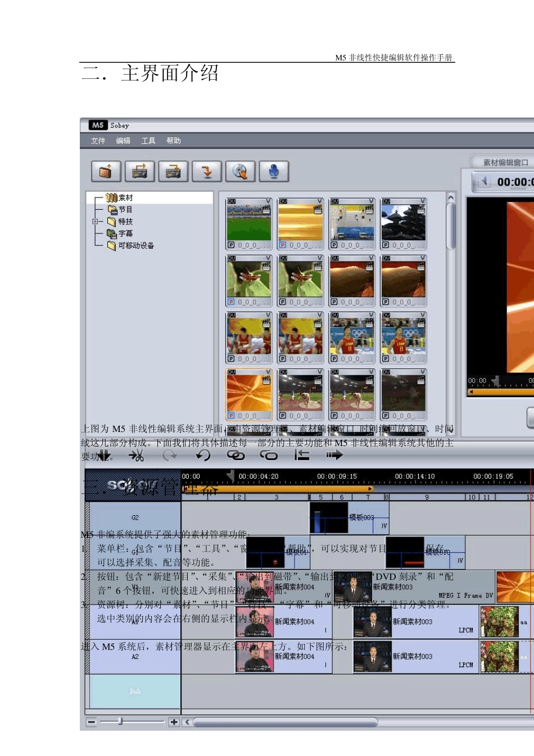Select the 素材 folder in resource tree

(x=119, y=198)
